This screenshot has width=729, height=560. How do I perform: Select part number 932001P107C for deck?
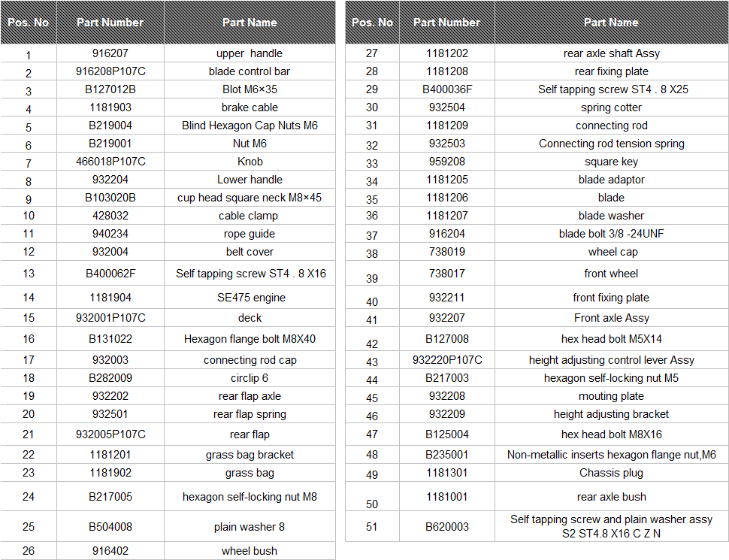(x=110, y=318)
